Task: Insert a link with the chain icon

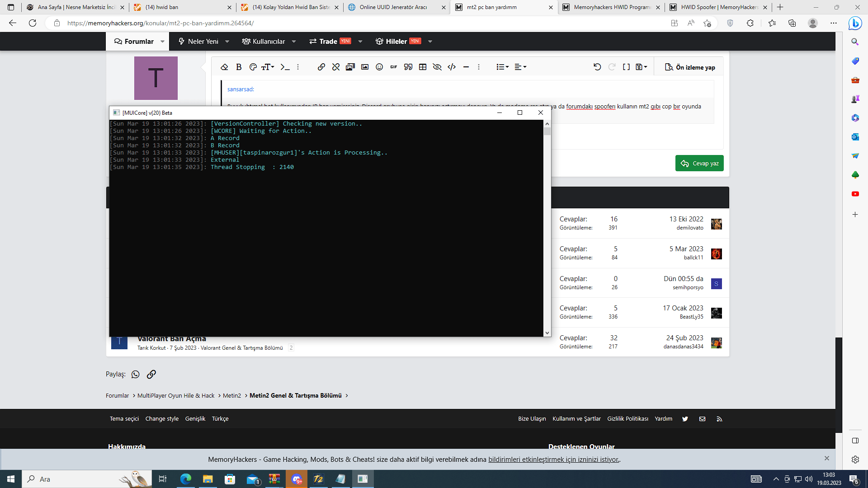Action: pos(321,67)
